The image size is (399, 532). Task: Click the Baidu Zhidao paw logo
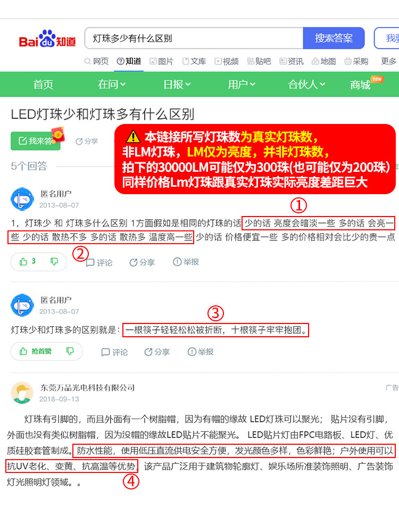(47, 38)
